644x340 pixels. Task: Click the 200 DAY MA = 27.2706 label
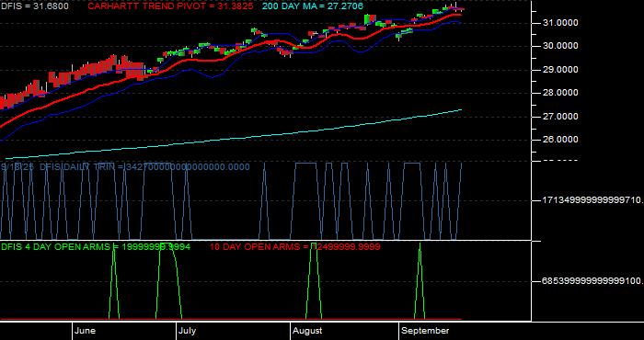tap(313, 6)
